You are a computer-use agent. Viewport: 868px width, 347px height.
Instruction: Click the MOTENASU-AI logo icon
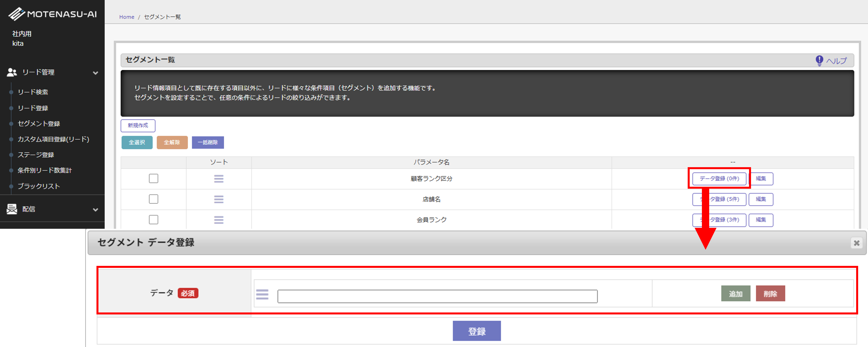(17, 14)
